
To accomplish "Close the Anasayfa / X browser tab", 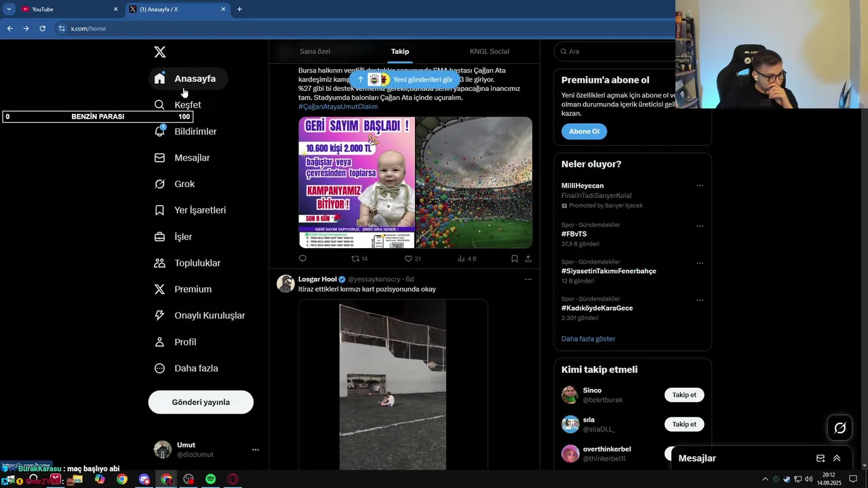I will point(223,9).
